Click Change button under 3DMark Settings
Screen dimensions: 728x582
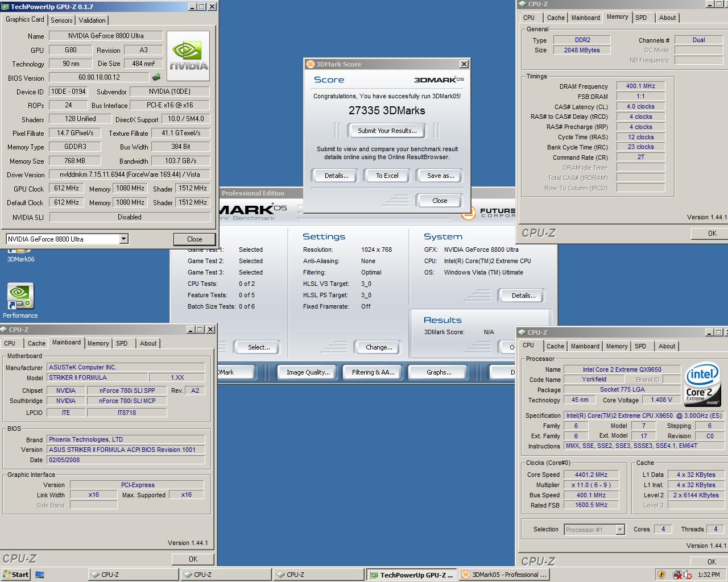pos(379,347)
